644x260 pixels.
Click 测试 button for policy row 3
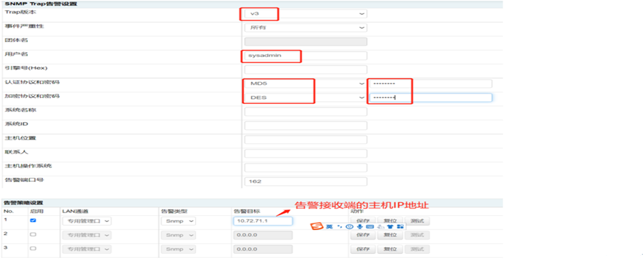point(417,249)
